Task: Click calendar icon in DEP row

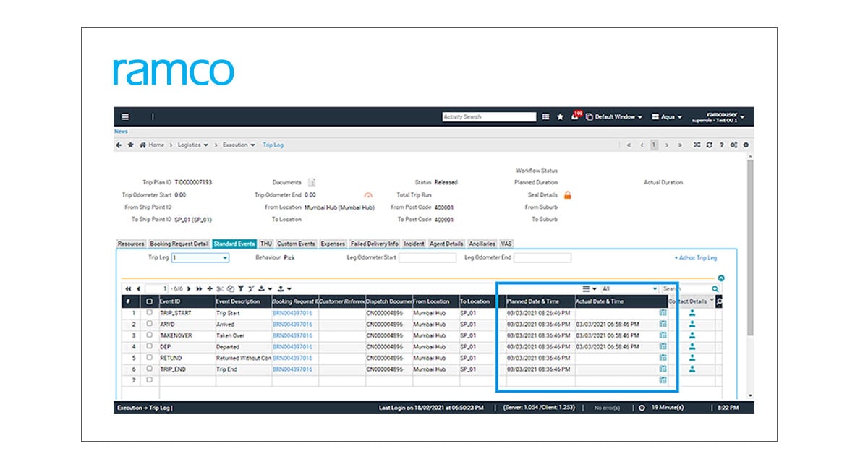Action: pyautogui.click(x=663, y=346)
